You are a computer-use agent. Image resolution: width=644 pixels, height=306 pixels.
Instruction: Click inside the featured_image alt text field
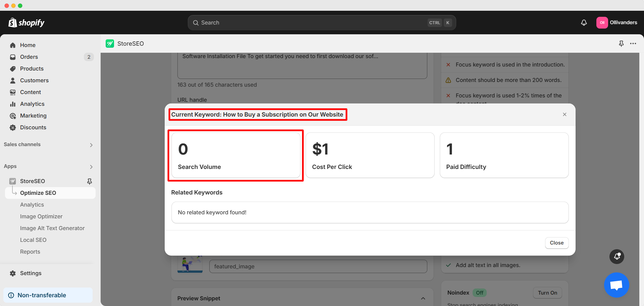[x=318, y=266]
